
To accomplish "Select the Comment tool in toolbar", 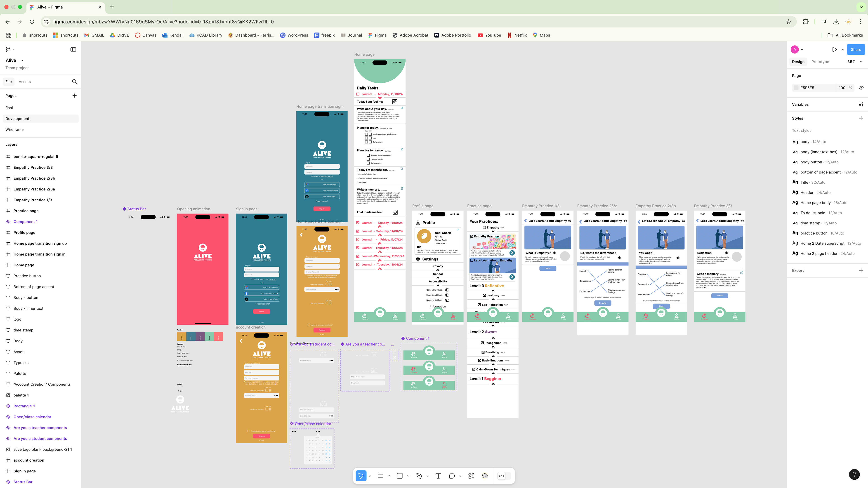I will [452, 476].
